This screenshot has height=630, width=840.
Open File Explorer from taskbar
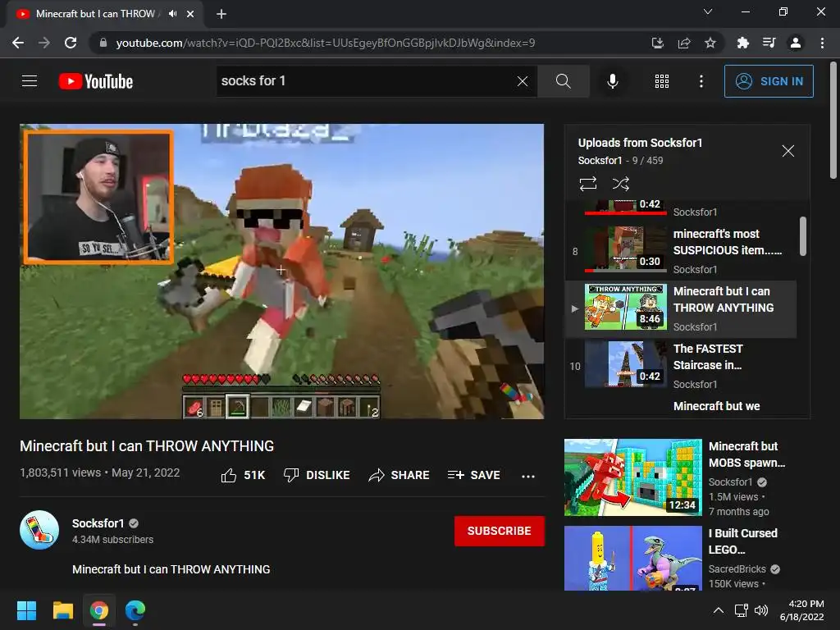(62, 610)
